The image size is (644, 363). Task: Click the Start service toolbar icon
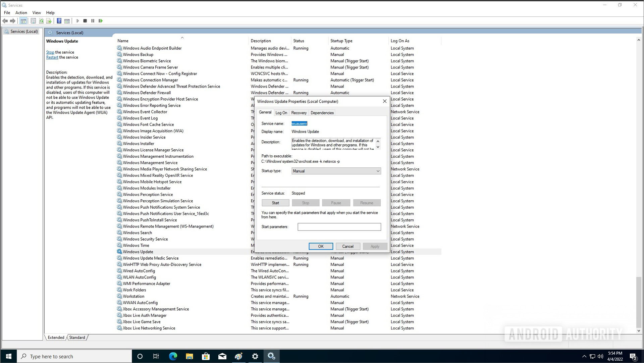[x=78, y=21]
